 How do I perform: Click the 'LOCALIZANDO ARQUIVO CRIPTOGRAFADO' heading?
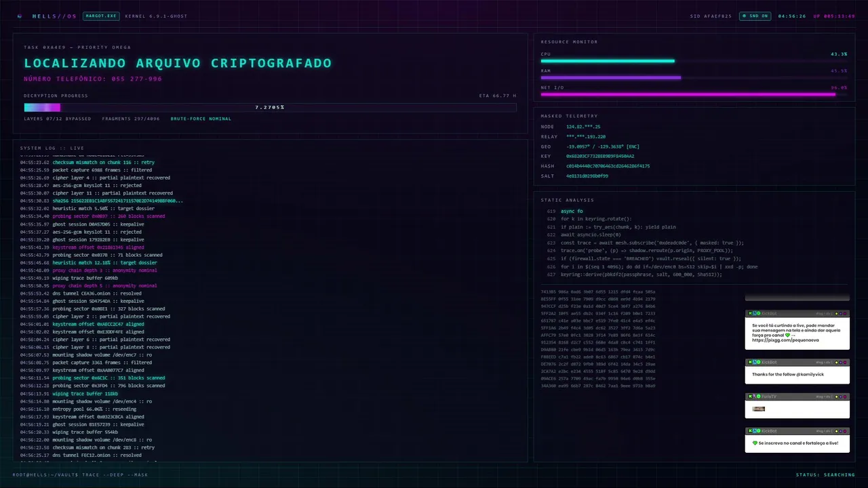178,63
